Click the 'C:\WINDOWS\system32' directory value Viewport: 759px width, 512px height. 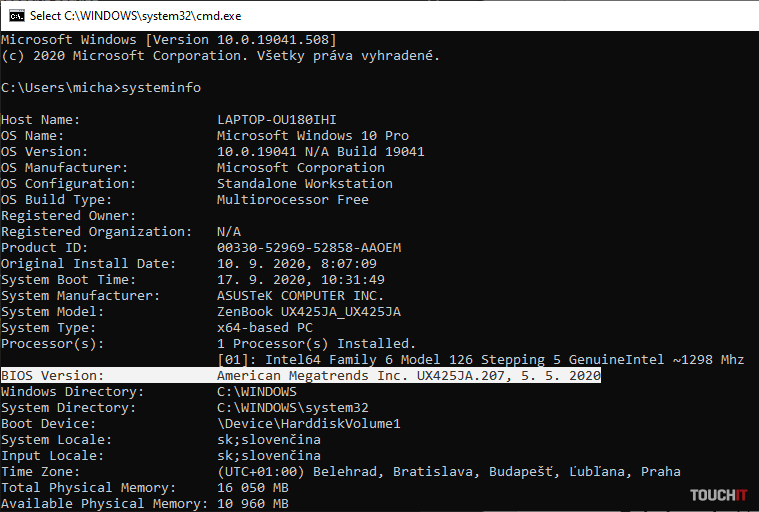pos(293,407)
